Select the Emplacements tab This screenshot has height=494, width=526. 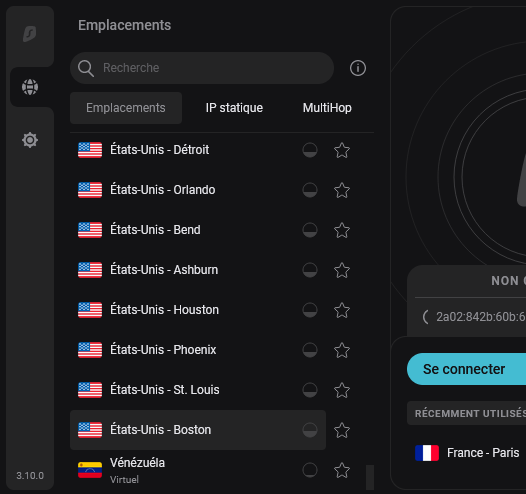[126, 108]
